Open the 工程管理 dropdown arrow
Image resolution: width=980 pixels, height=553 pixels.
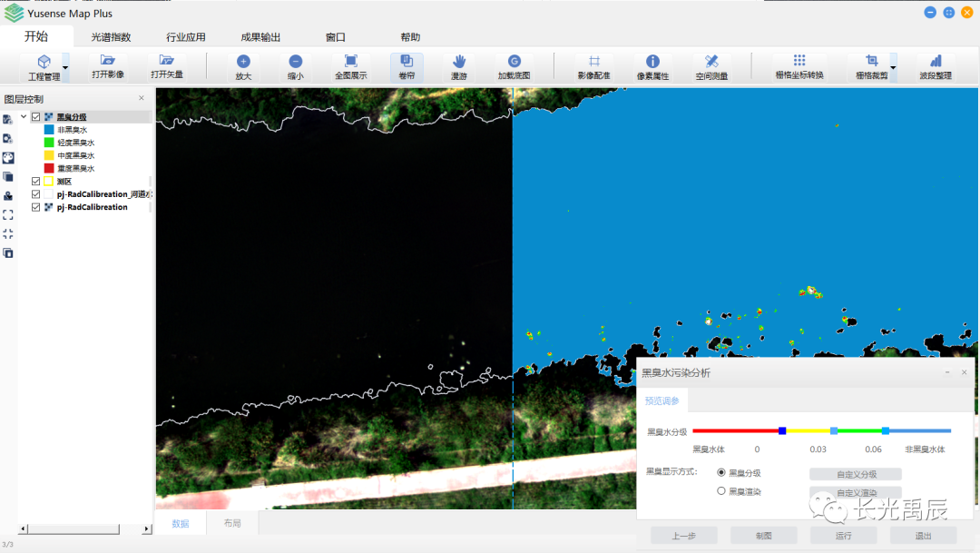(65, 67)
